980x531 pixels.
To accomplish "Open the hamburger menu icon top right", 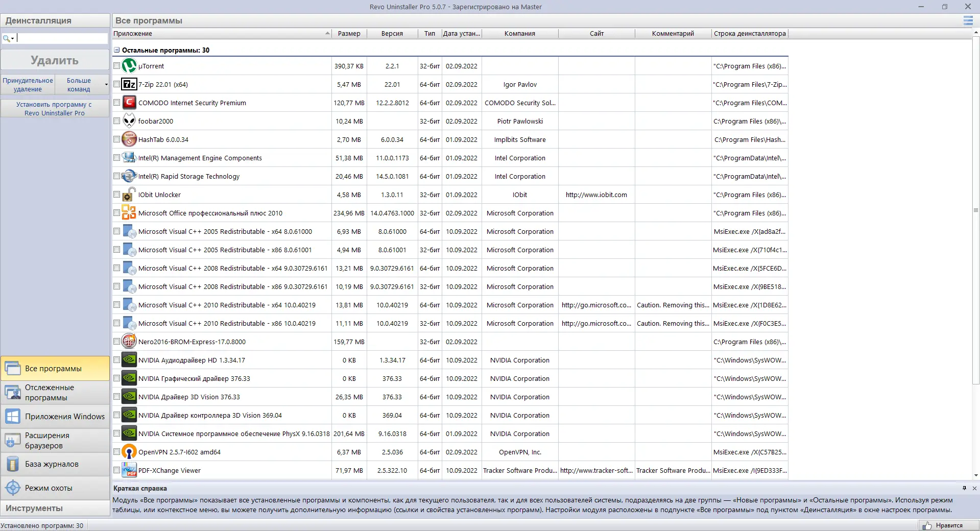I will point(968,20).
